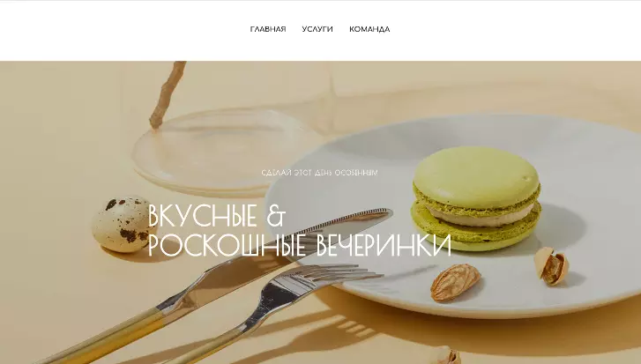The width and height of the screenshot is (641, 364).
Task: Click the СДЕЛАЙ ЭТОТ ДЕНЬ ОСОБЕННЫМ subtitle
Action: tap(319, 173)
